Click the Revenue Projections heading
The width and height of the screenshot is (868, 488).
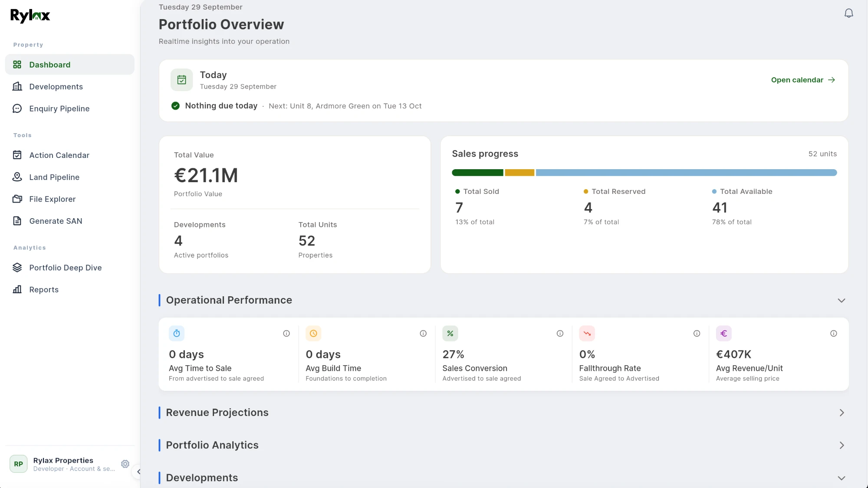(x=217, y=413)
